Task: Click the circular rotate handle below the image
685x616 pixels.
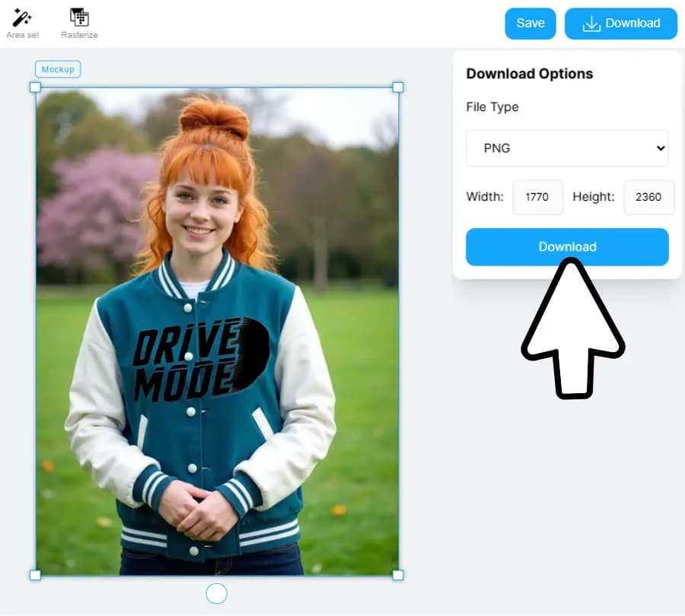Action: pos(217,593)
